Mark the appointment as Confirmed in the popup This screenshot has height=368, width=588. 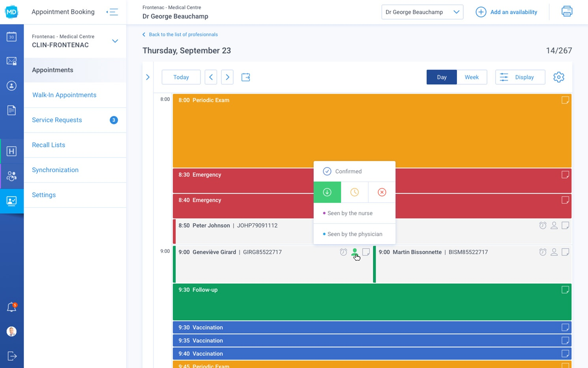(x=348, y=171)
